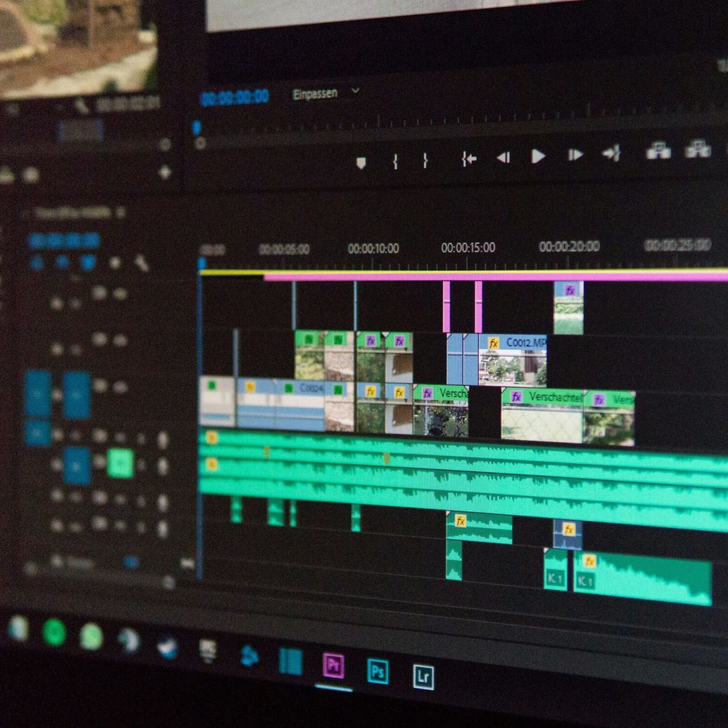Click the Mark In bracket icon

(x=395, y=159)
